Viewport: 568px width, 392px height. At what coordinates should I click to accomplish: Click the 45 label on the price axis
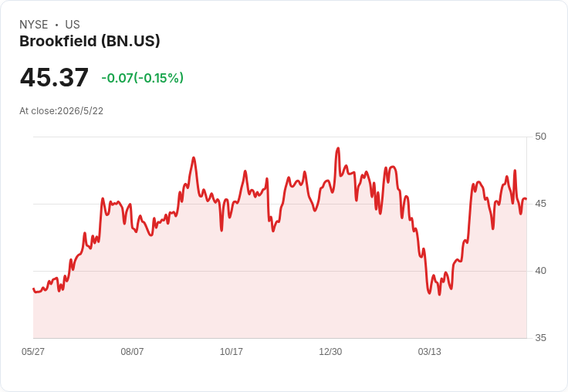[540, 204]
